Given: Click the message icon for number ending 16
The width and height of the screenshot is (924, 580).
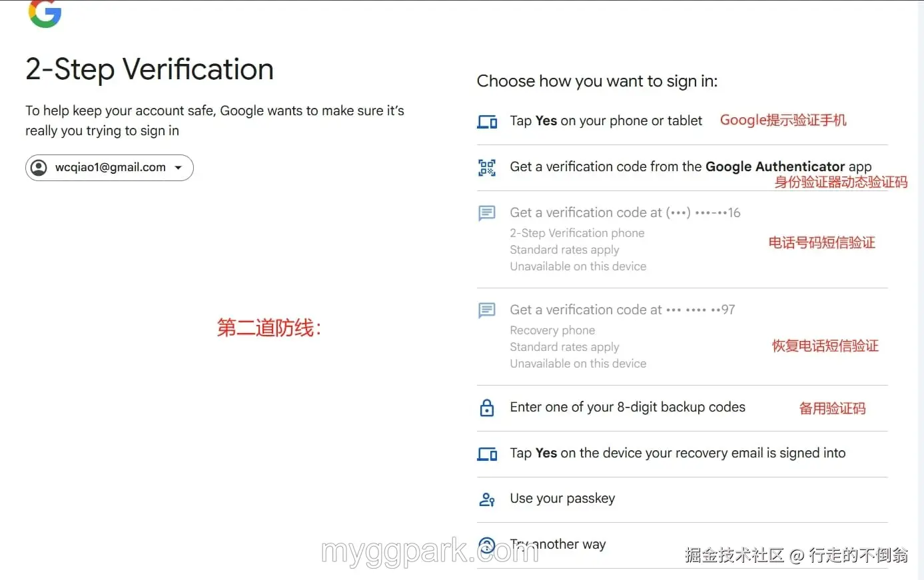Looking at the screenshot, I should 487,213.
